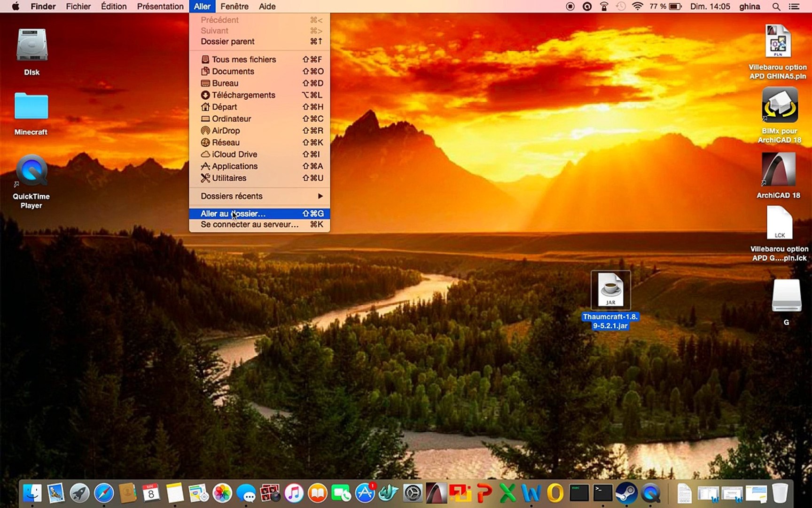The height and width of the screenshot is (508, 812).
Task: Open Notification Center in menu bar
Action: (x=794, y=7)
